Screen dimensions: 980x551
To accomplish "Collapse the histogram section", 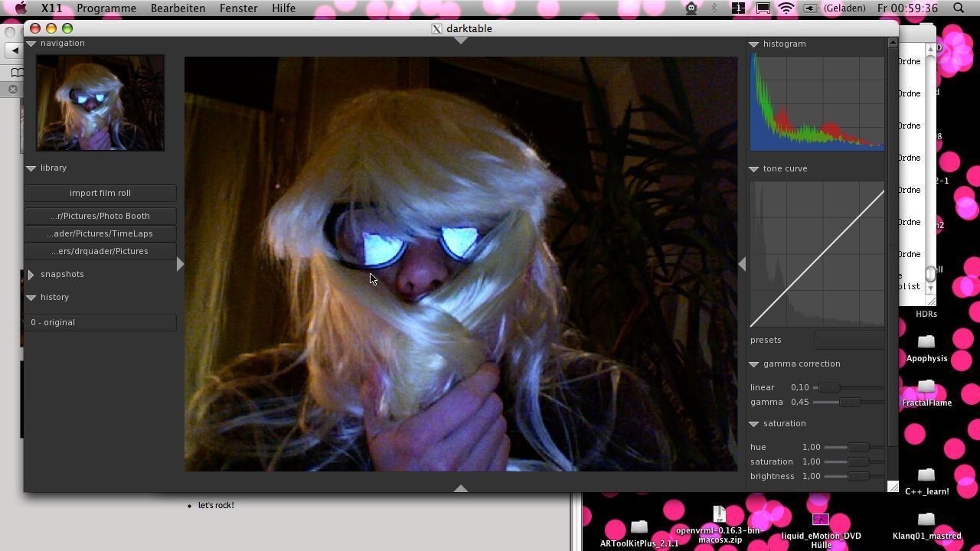I will (754, 44).
